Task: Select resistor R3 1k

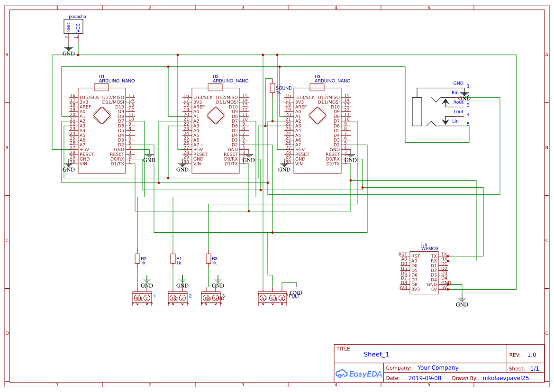Action: 209,259
